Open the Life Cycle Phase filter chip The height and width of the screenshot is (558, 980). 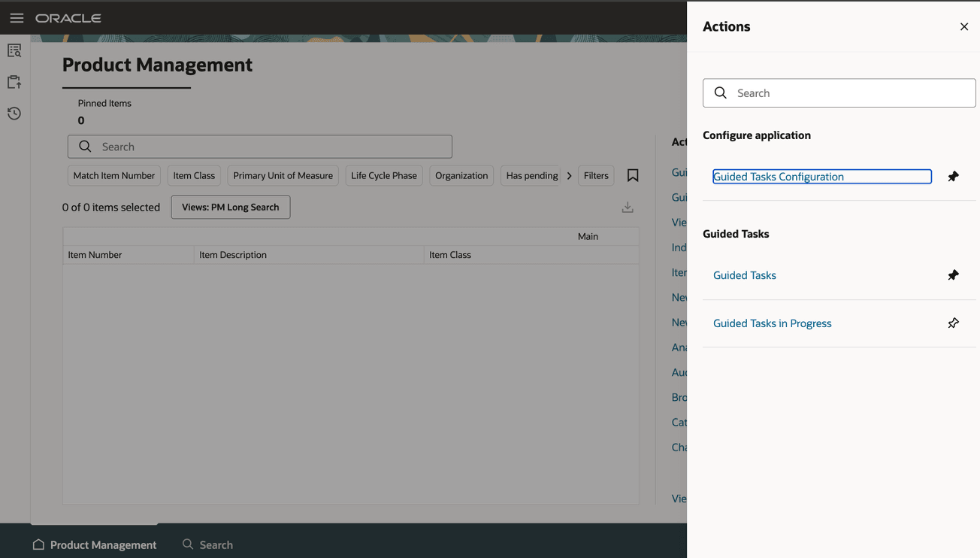click(384, 176)
